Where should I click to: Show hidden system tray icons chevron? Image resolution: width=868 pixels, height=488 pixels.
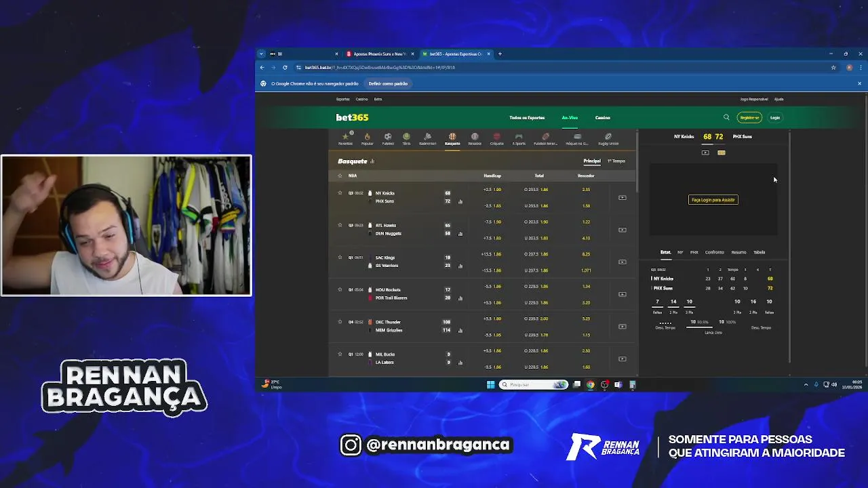tap(806, 384)
